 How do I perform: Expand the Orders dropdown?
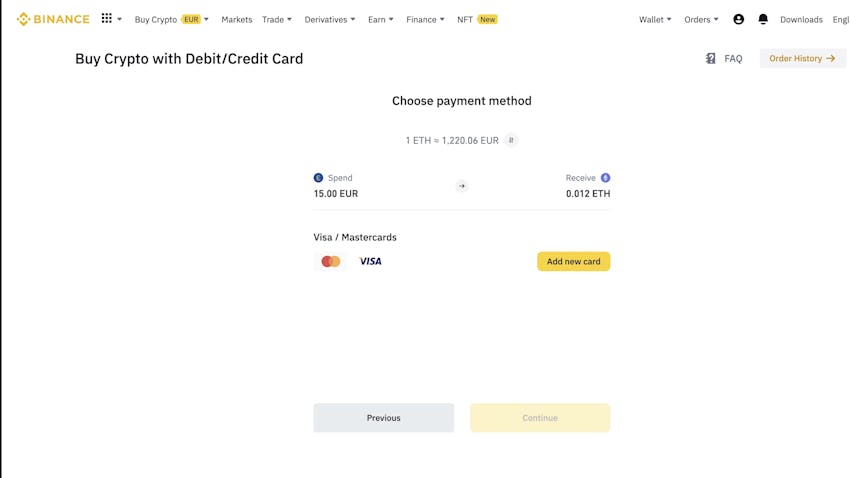click(x=701, y=20)
